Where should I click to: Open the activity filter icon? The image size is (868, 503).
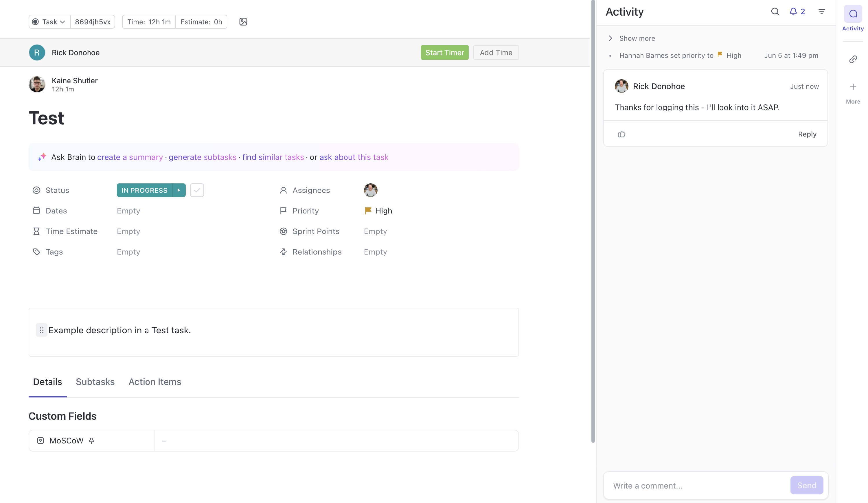click(821, 12)
